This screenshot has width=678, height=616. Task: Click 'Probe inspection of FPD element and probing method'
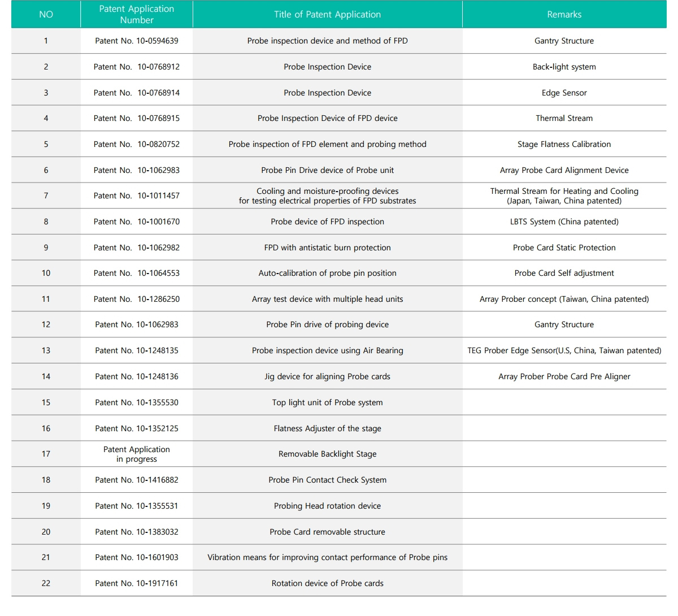327,144
